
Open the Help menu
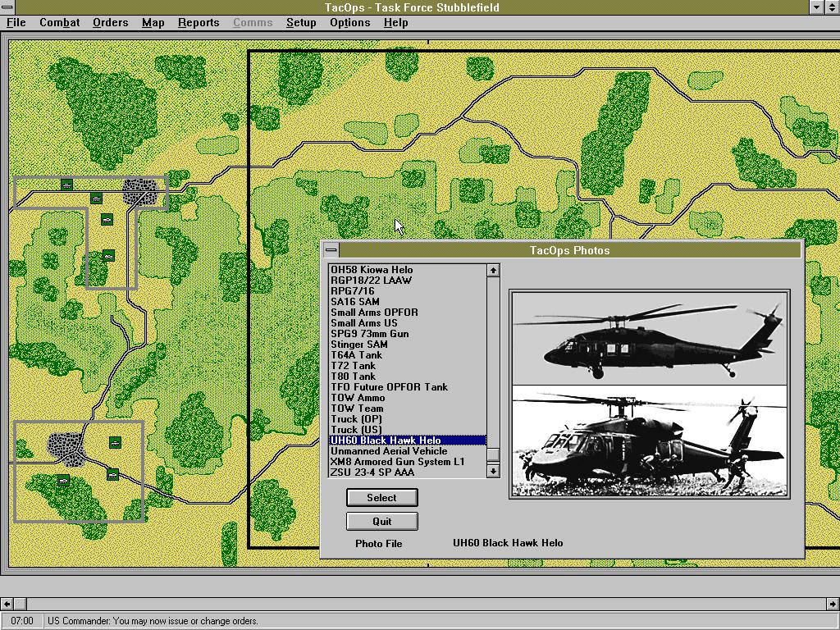click(x=395, y=22)
